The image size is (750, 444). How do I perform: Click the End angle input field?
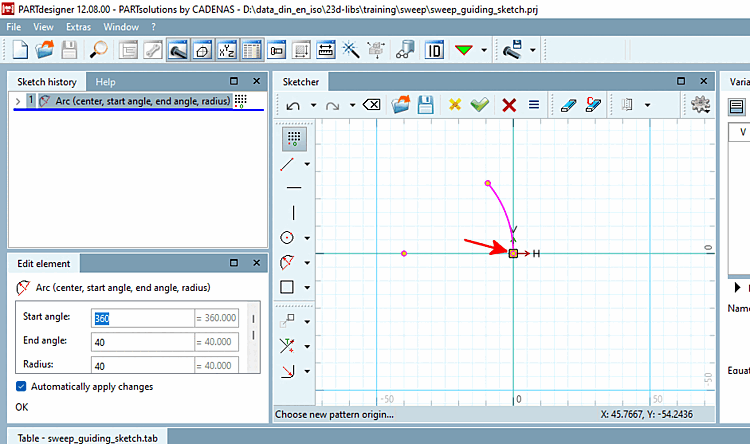[x=143, y=342]
